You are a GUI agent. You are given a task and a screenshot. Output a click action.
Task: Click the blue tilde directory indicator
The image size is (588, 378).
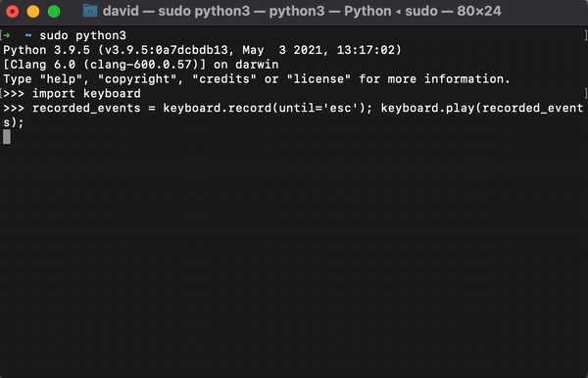tap(28, 35)
